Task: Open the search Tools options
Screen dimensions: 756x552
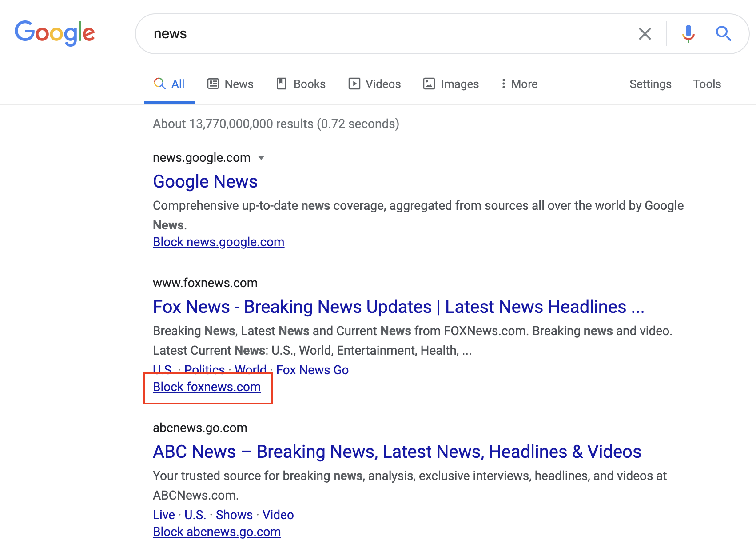Action: click(707, 84)
